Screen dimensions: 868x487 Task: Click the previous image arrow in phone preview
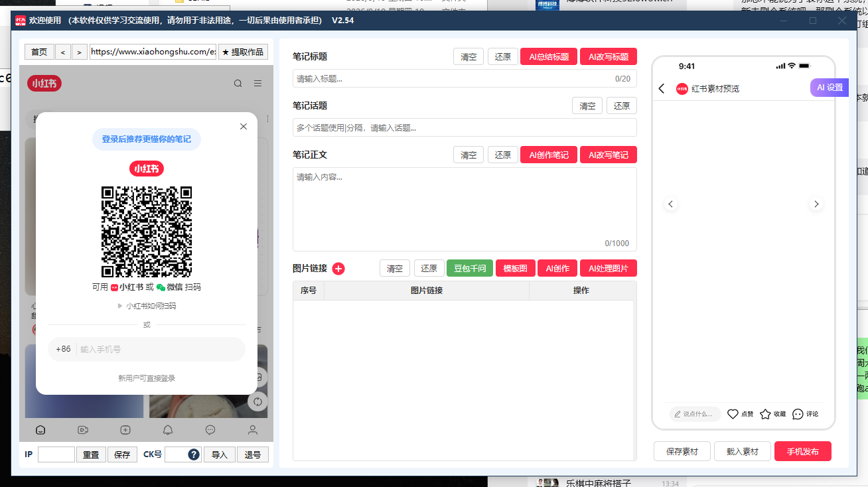(670, 204)
